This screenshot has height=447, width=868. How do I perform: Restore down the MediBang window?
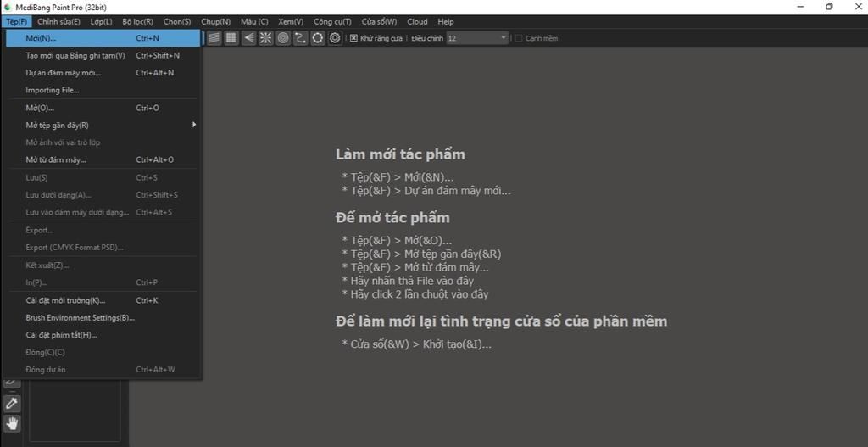point(829,7)
